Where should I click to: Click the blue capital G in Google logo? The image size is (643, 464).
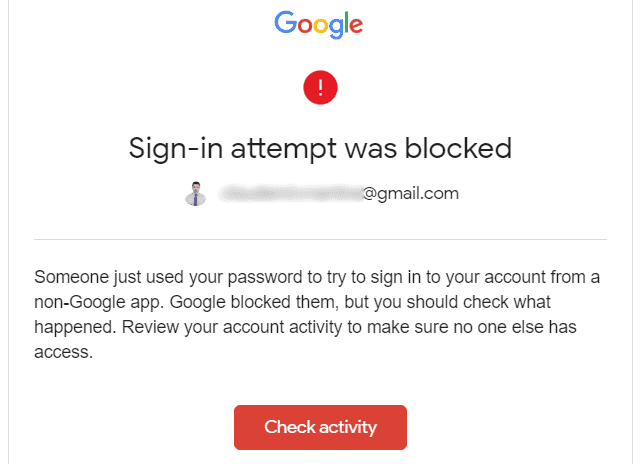[x=287, y=24]
